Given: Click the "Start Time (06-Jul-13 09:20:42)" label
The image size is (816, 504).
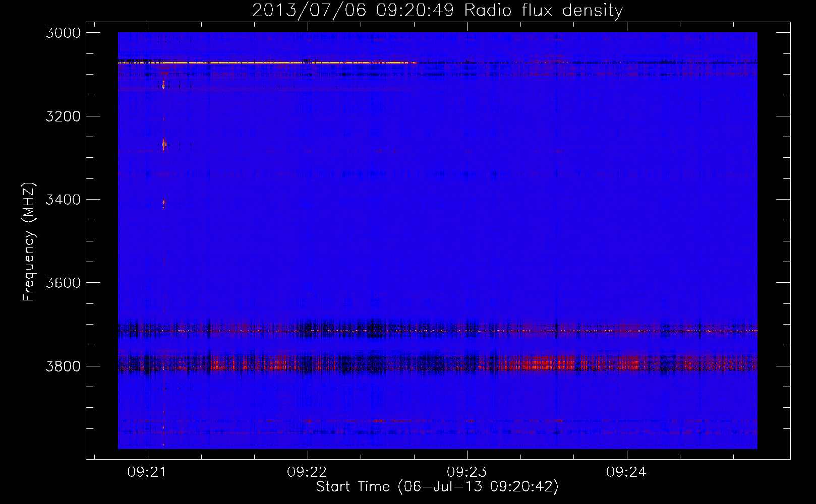Looking at the screenshot, I should (x=437, y=487).
